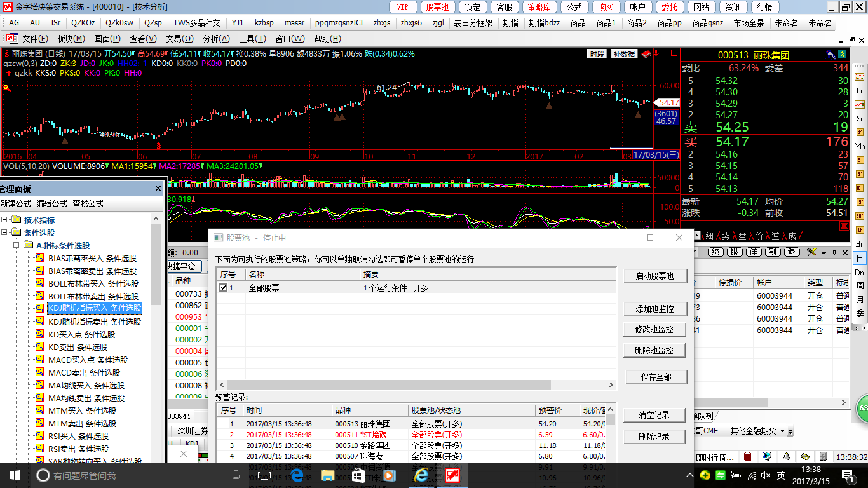Screen dimensions: 868x488
Task: Click 新建公式 in the management panel
Action: 17,203
